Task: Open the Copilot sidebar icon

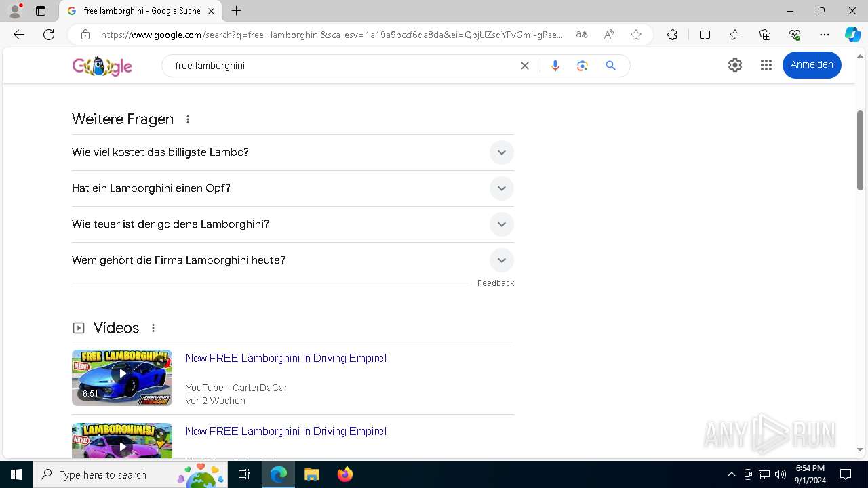Action: tap(852, 35)
